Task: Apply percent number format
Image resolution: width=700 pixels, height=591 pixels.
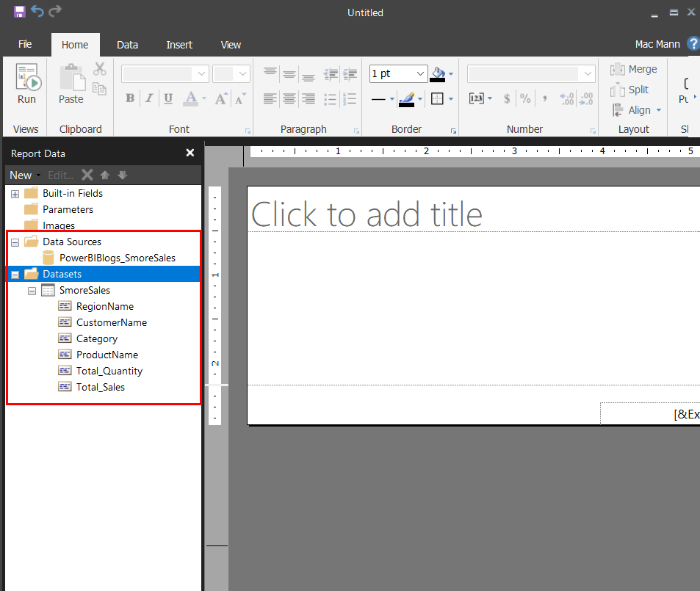Action: 525,98
